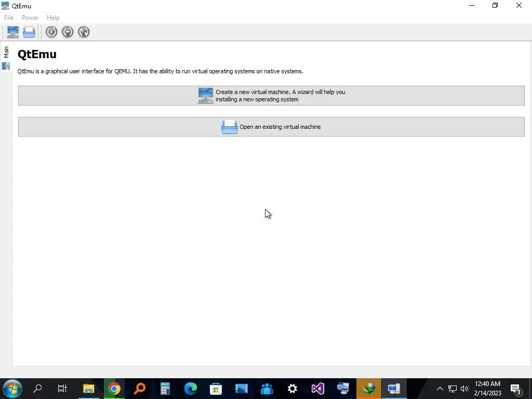Restore down the QtEmu window
532x399 pixels.
(x=495, y=5)
